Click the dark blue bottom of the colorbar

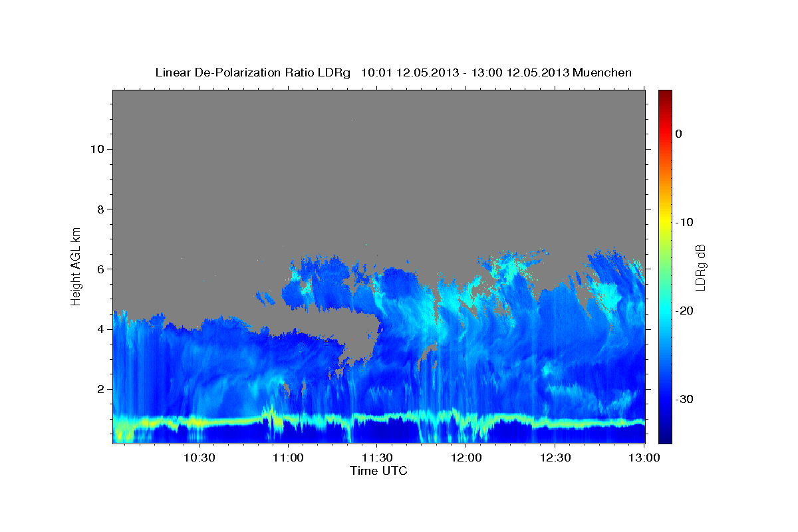[665, 432]
